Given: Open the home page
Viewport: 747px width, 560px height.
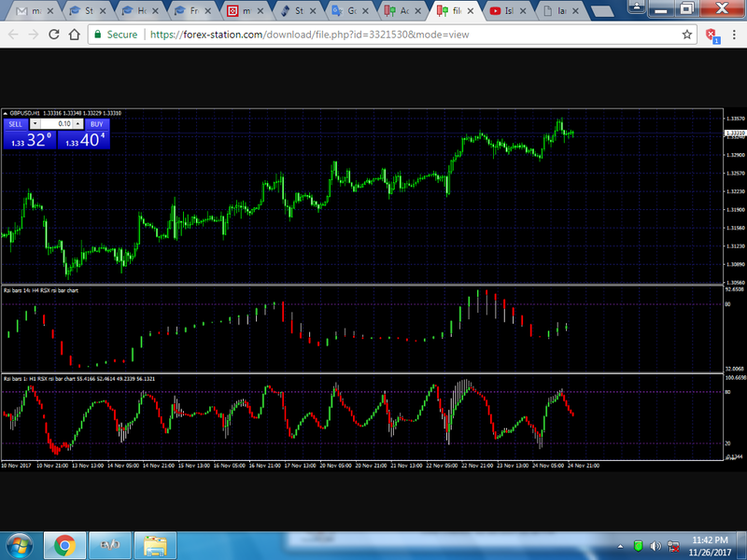Looking at the screenshot, I should [75, 35].
